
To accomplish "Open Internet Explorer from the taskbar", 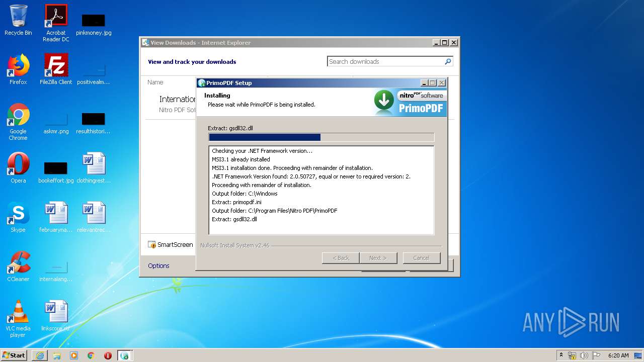I will point(40,355).
